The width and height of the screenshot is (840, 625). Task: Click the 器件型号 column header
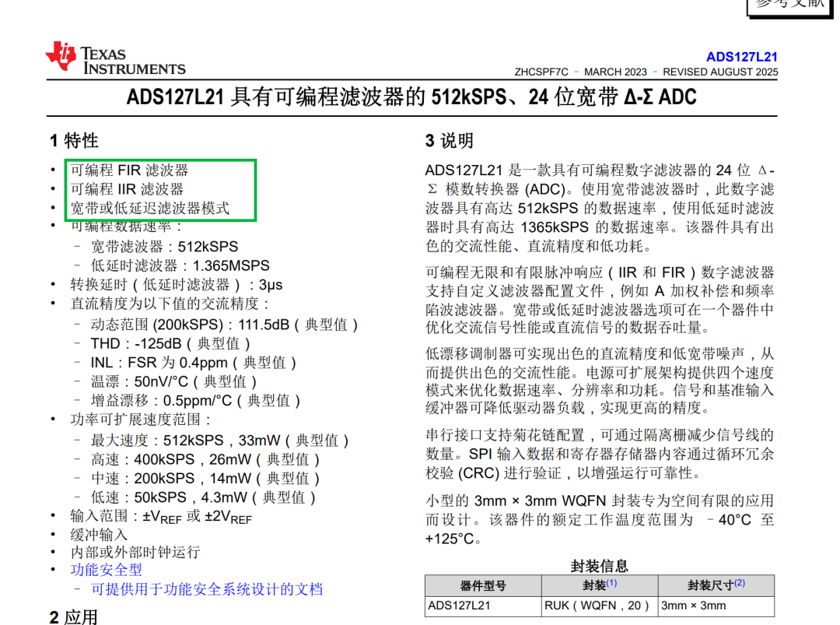pos(483,585)
